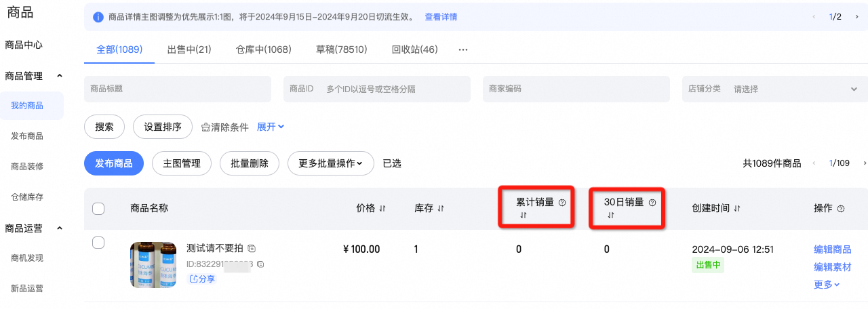This screenshot has width=868, height=309.
Task: Open the 店铺分类 dropdown
Action: (x=775, y=89)
